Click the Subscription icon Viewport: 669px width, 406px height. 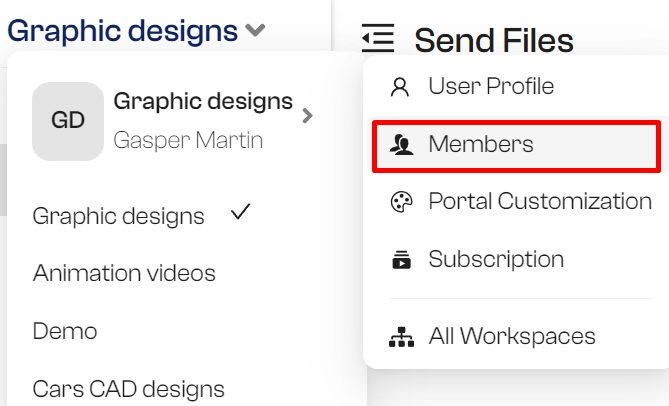[x=401, y=260]
